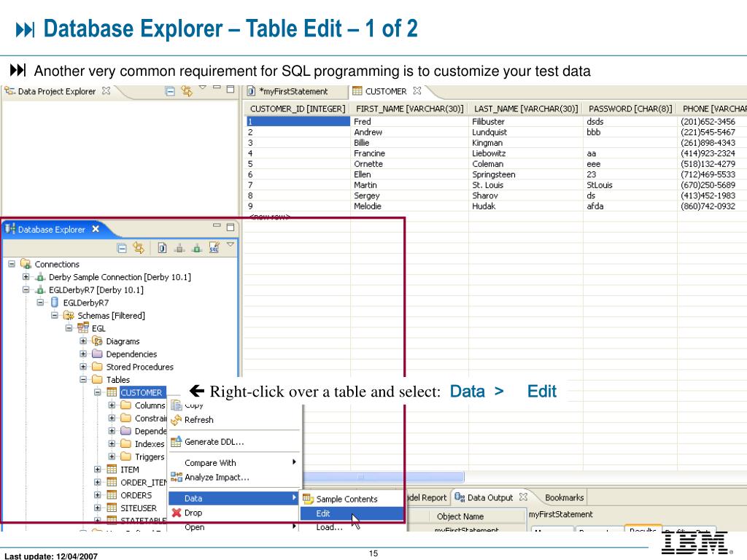This screenshot has height=560, width=747.
Task: Switch to the Bookmarks tab
Action: point(564,497)
